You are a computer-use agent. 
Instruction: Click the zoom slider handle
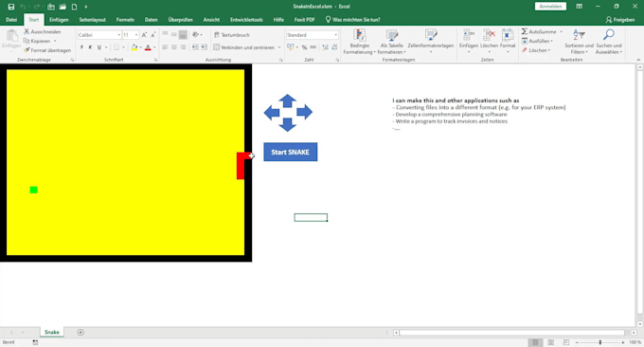[x=600, y=342]
